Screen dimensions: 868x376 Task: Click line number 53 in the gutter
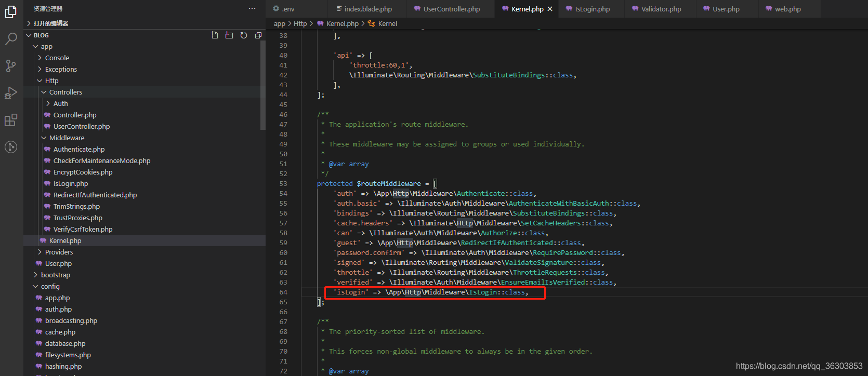(x=283, y=183)
